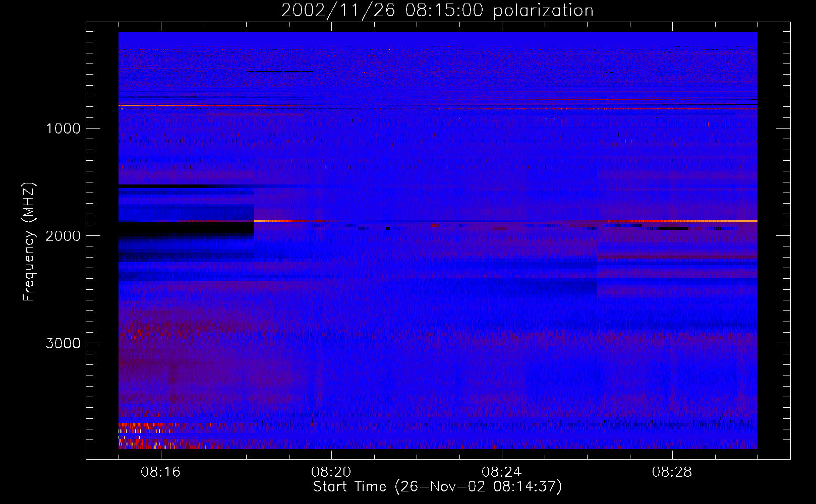Select the 'Start Time (26-Nov-02 08:14:37)' axis label
Screen dimensions: 816x504
click(437, 487)
